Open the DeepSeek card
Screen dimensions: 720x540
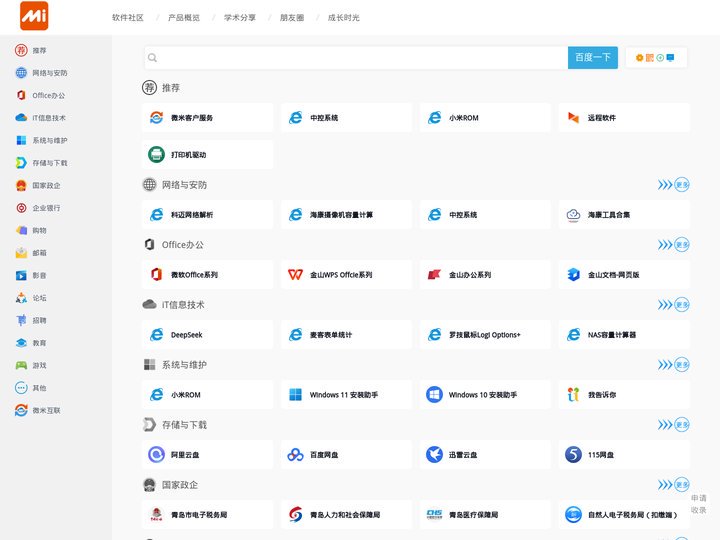pos(208,335)
